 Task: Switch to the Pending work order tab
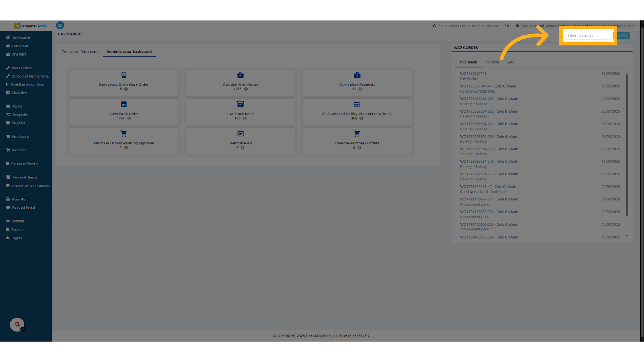point(492,62)
